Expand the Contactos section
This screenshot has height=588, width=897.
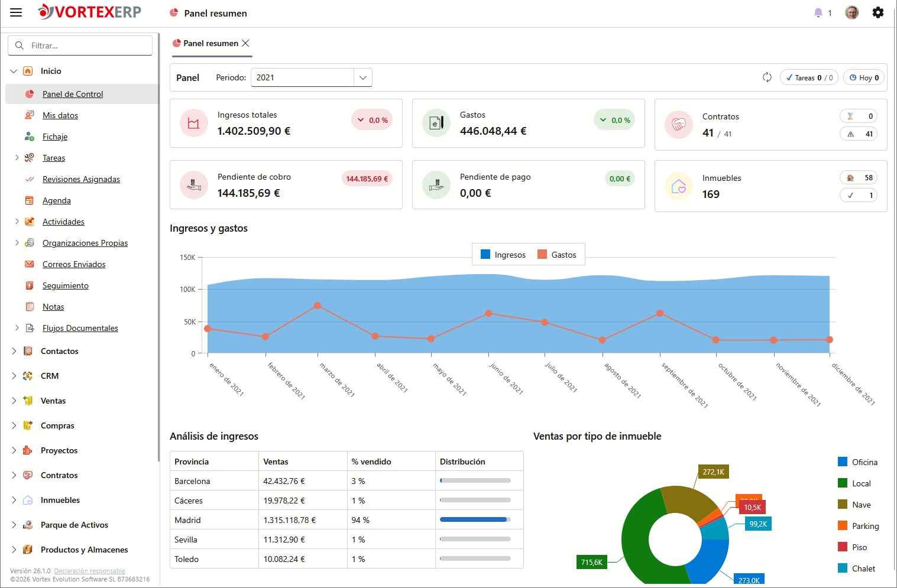(x=14, y=351)
